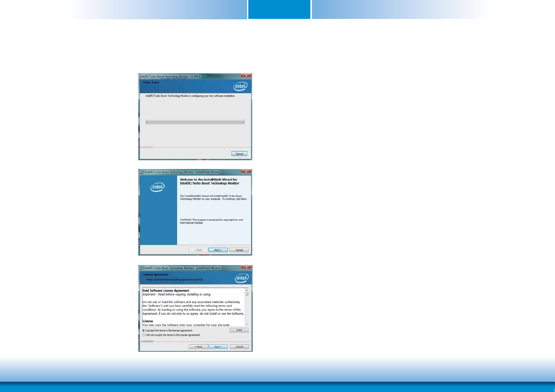Click Cancel in the License Agreement dialog
Screen dimensions: 555x392
point(239,347)
